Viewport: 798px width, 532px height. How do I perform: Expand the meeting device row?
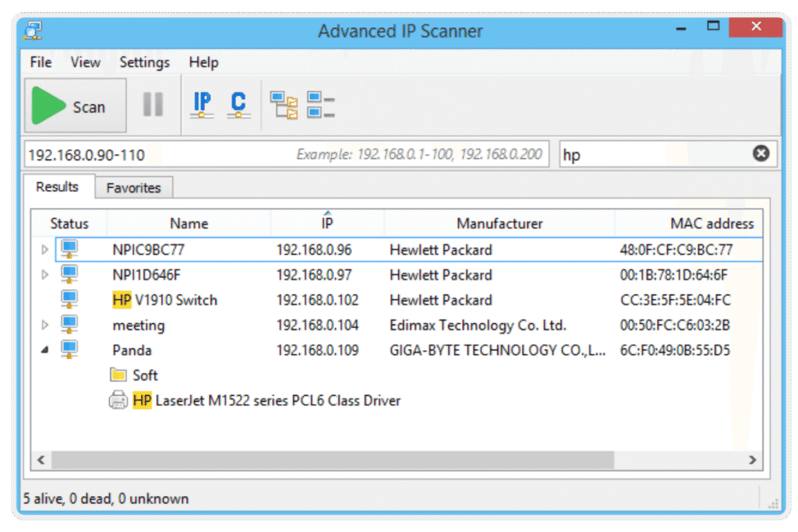[x=44, y=325]
